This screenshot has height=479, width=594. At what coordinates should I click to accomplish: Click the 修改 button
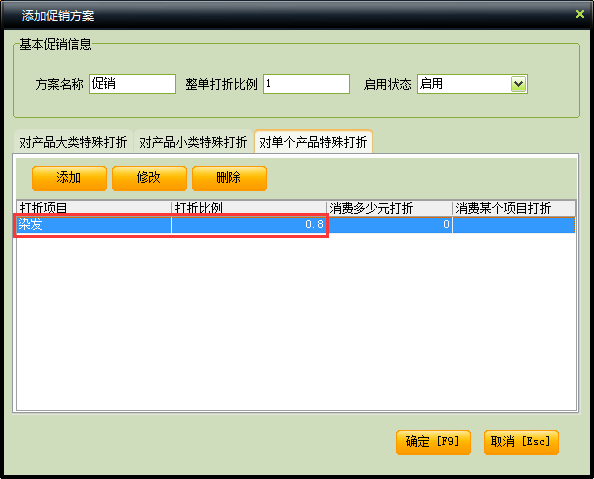149,178
